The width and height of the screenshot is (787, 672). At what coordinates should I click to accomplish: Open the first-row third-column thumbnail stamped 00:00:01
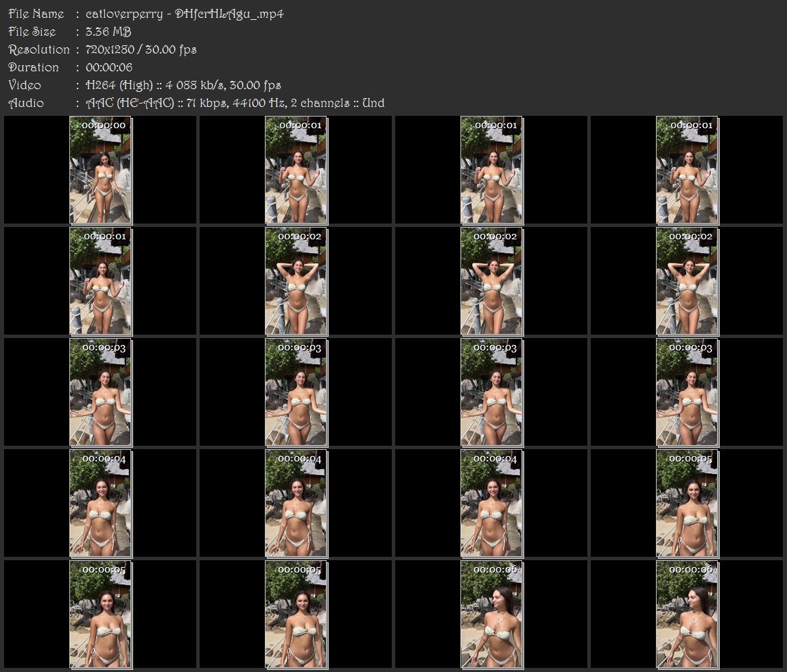coord(492,170)
